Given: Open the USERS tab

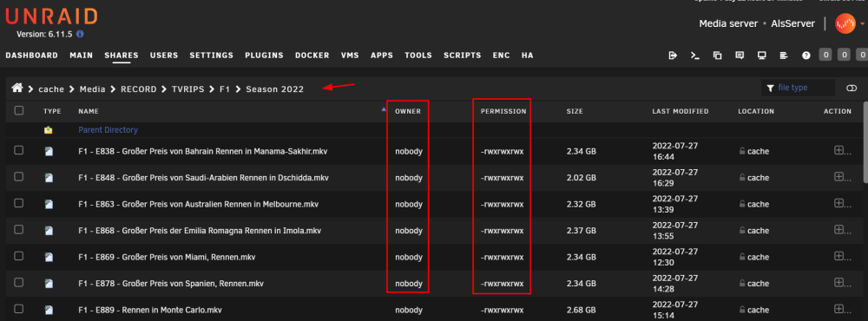Looking at the screenshot, I should point(164,56).
